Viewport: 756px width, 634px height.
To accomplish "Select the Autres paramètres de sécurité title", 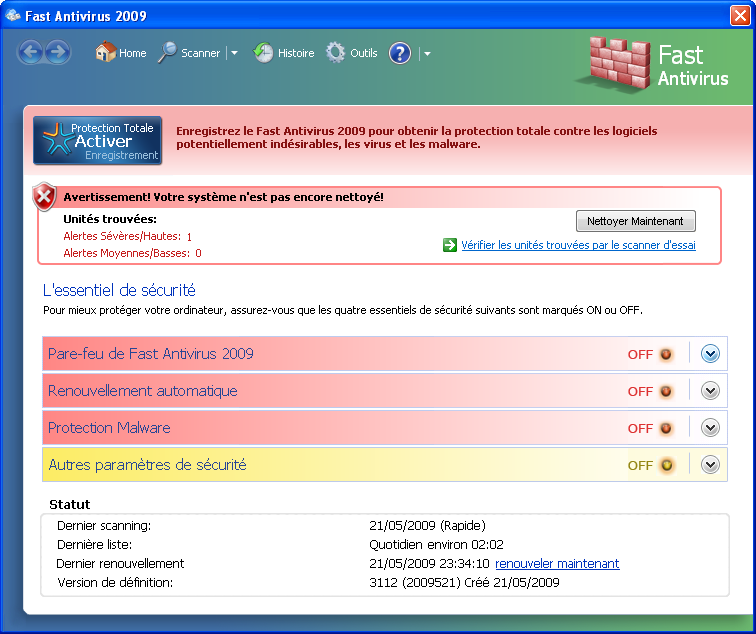I will point(148,465).
